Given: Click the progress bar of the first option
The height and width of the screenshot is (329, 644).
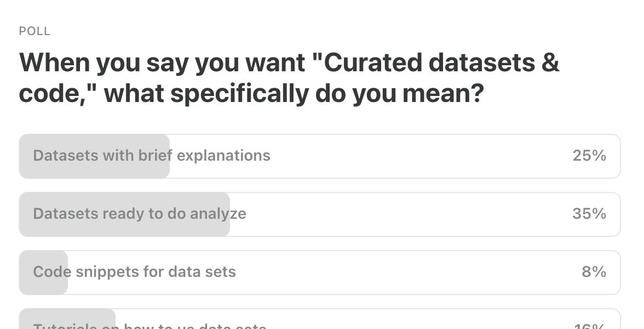Looking at the screenshot, I should coord(93,156).
